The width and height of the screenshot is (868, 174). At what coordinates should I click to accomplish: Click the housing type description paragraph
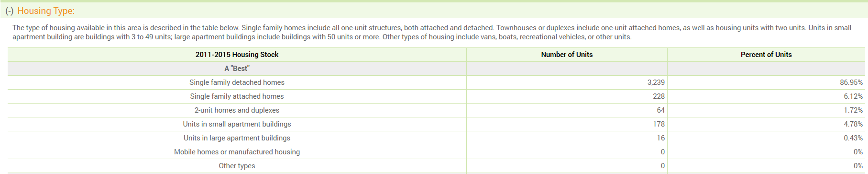coord(432,32)
